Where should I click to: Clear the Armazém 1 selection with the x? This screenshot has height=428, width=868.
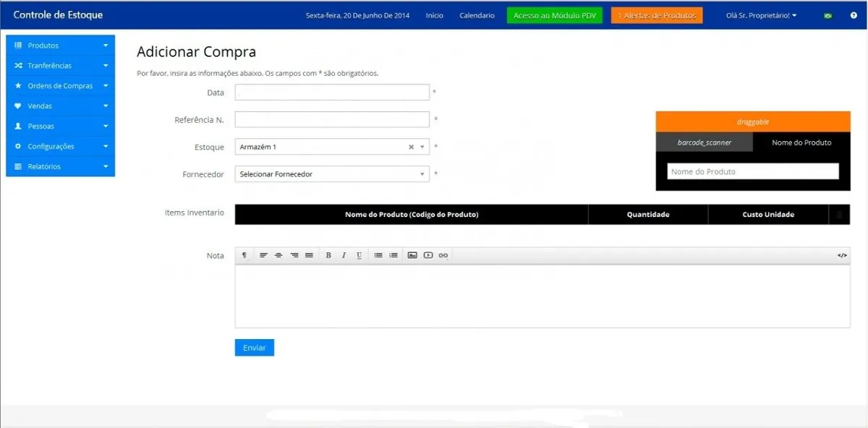(410, 147)
